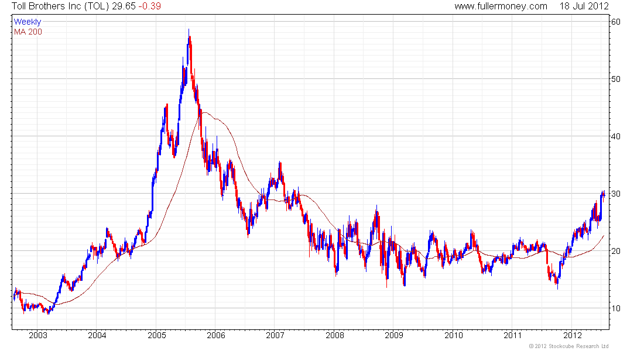This screenshot has height=351, width=644.
Task: Click the 60 price axis label
Action: click(616, 22)
